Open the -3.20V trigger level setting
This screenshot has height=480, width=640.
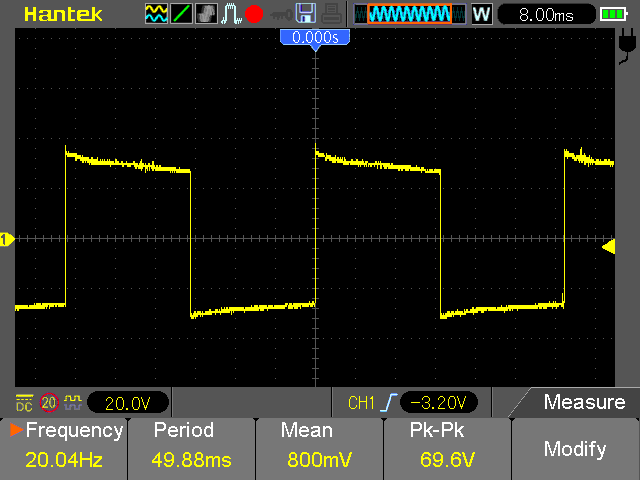coord(441,403)
